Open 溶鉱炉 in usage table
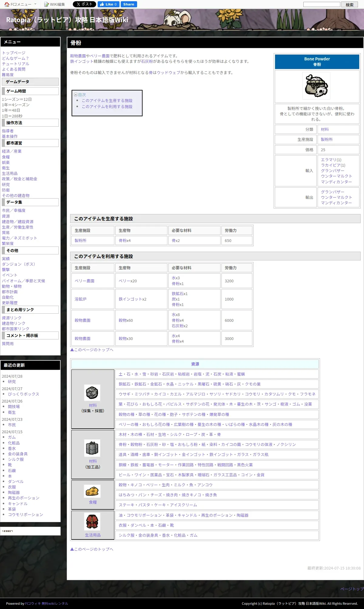The image size is (364, 609). coord(80,299)
